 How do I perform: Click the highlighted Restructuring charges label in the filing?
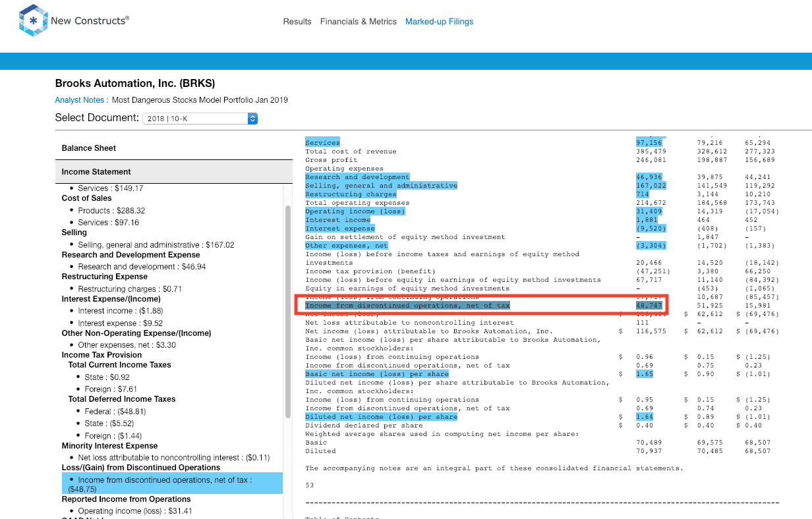pos(351,194)
